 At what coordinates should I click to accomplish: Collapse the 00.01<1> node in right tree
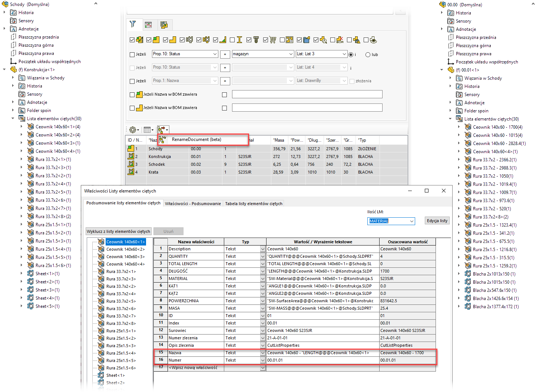coord(442,70)
